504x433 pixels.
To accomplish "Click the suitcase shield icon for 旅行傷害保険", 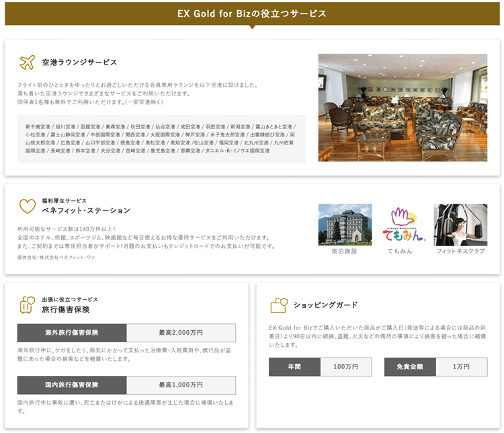I will 27,305.
